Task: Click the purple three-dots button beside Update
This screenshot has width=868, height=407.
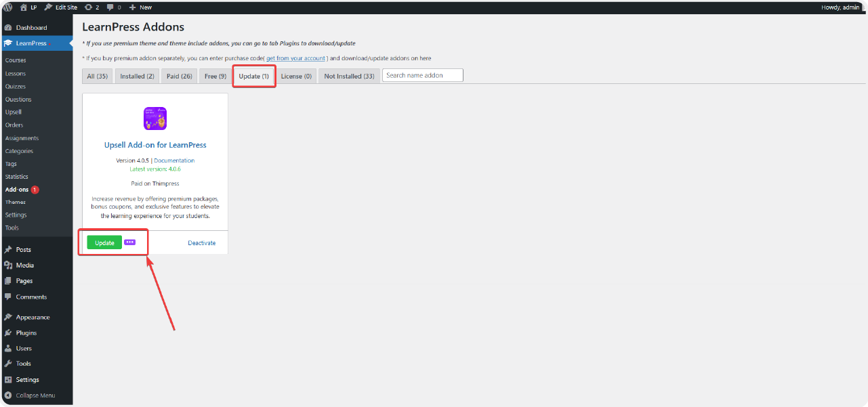Action: coord(130,242)
